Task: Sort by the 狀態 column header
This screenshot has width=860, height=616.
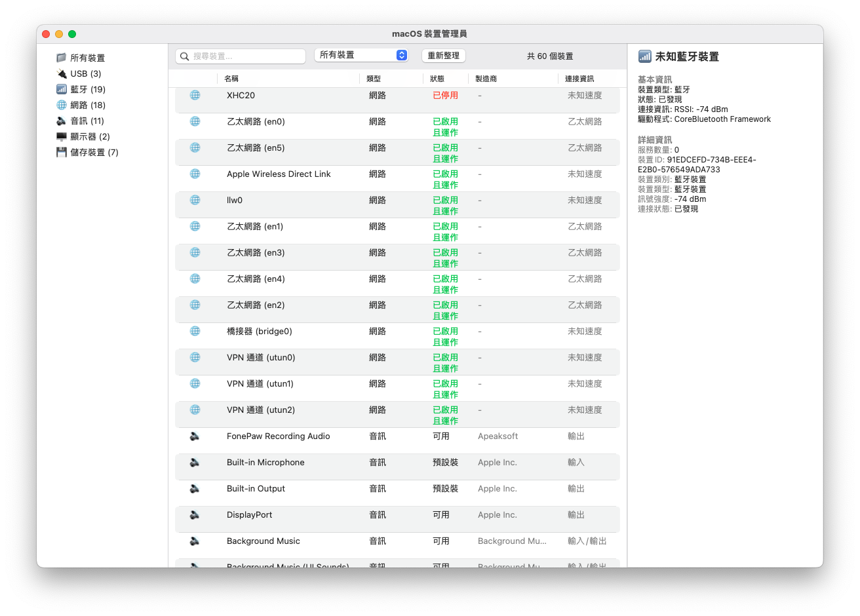Action: coord(437,79)
